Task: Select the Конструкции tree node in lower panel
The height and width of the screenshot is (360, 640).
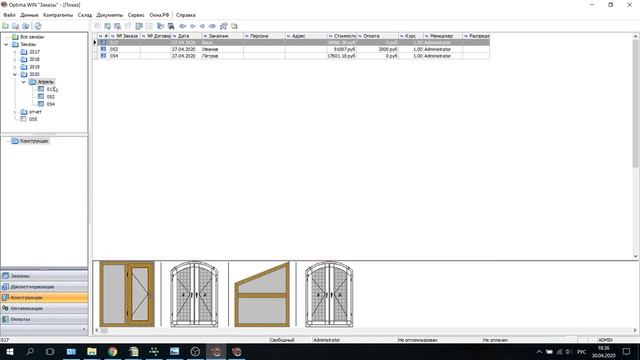Action: [x=34, y=141]
